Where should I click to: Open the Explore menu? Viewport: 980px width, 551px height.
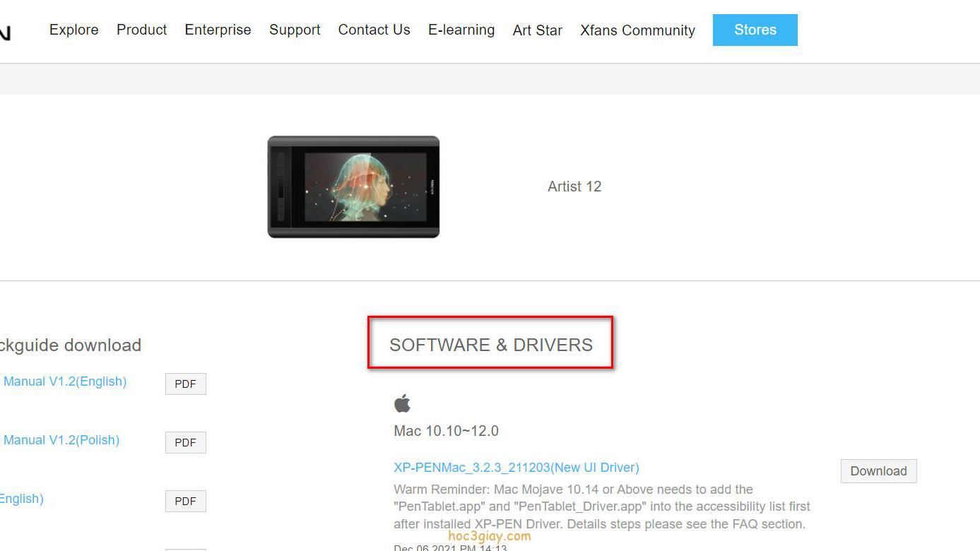(x=73, y=30)
